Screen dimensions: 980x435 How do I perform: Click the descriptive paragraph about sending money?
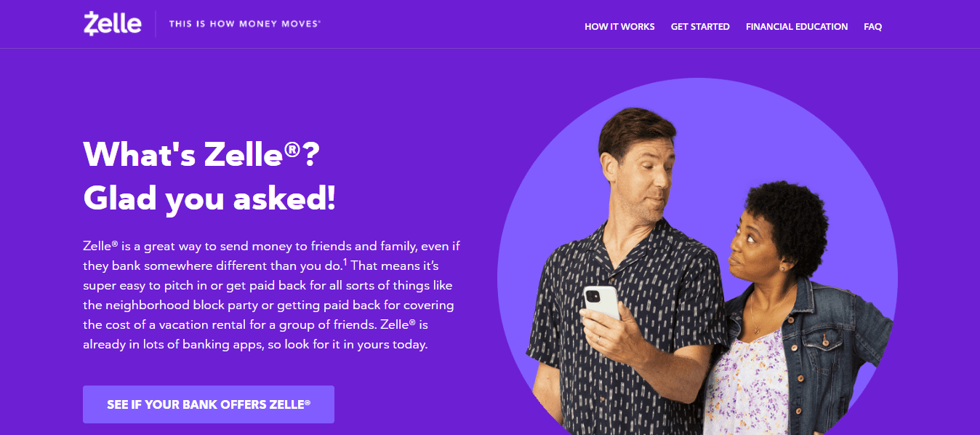[272, 295]
